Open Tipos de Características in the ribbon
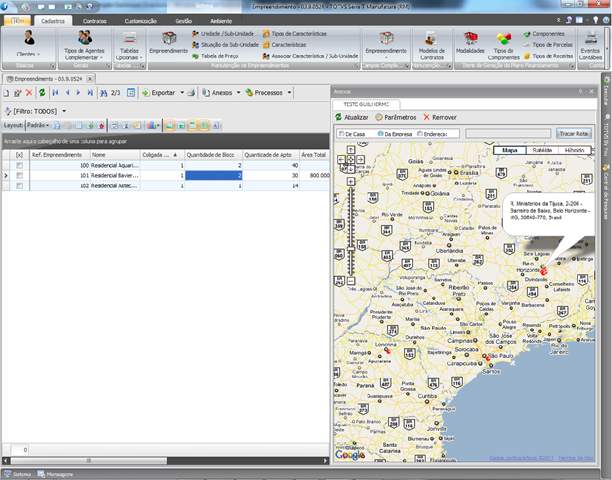The height and width of the screenshot is (480, 612). (x=295, y=34)
